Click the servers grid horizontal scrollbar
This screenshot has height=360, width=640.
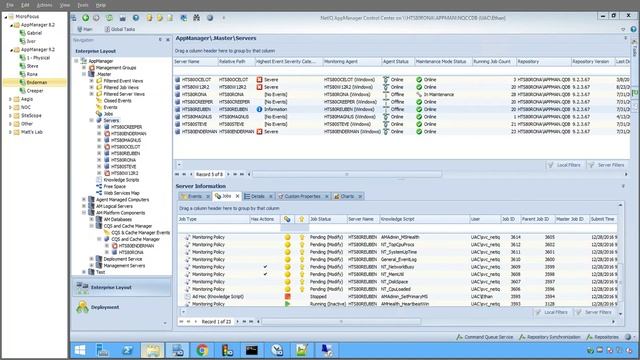point(347,174)
